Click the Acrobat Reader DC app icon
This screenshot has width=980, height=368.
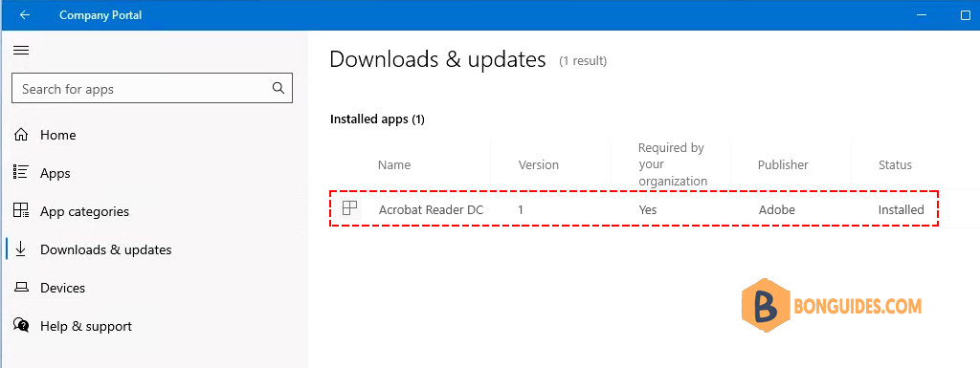(x=350, y=208)
